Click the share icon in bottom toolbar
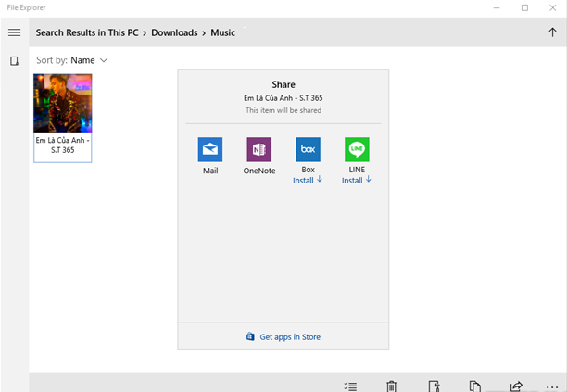The width and height of the screenshot is (567, 392). (517, 386)
